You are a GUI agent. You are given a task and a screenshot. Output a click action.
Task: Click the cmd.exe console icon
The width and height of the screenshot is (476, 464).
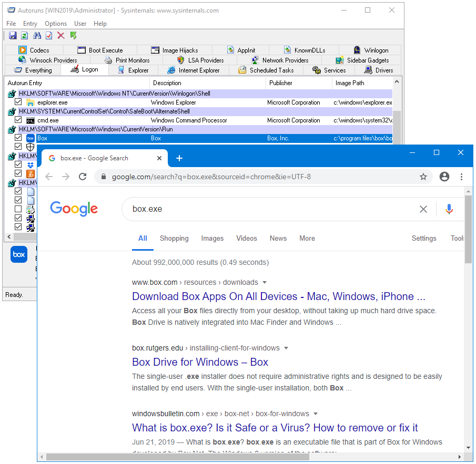[31, 120]
